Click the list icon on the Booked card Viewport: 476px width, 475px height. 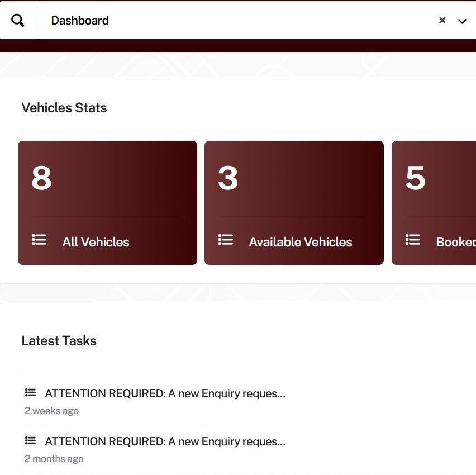tap(413, 240)
